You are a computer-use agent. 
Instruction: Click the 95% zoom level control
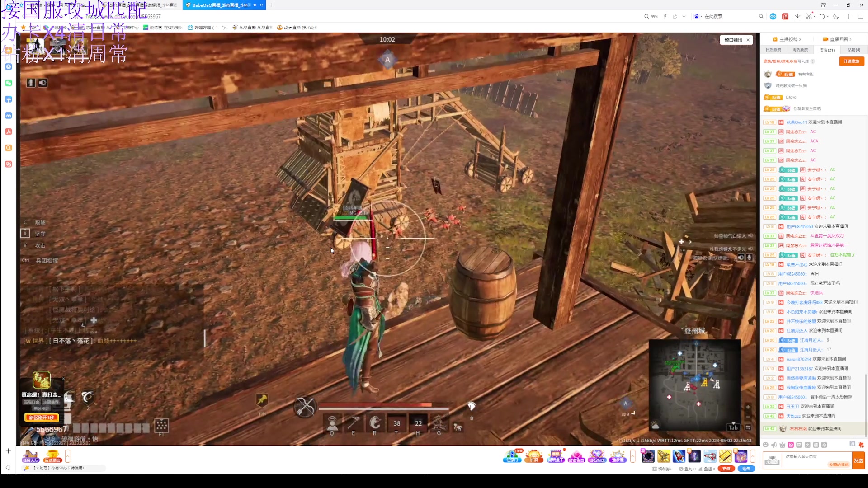[651, 16]
